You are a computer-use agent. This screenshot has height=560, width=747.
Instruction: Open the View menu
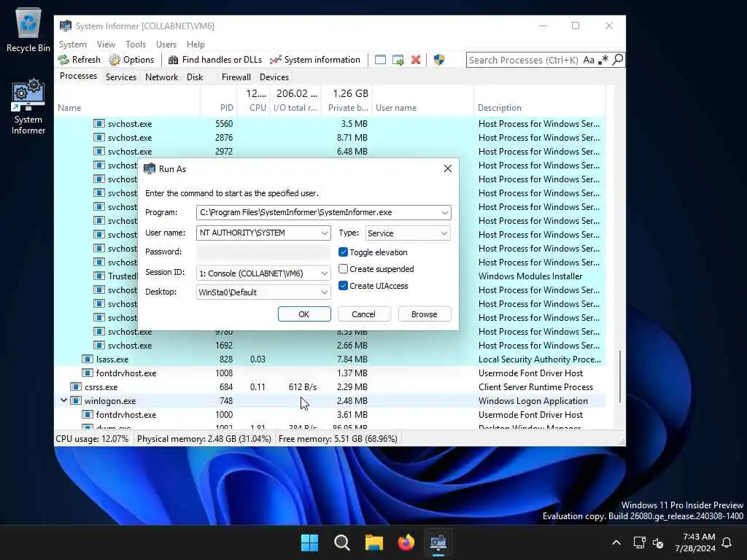(106, 44)
